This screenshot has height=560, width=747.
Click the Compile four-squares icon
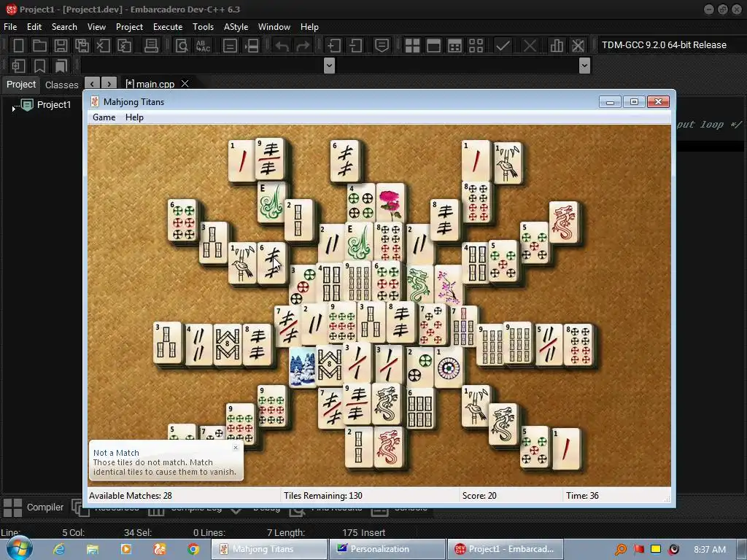click(412, 46)
